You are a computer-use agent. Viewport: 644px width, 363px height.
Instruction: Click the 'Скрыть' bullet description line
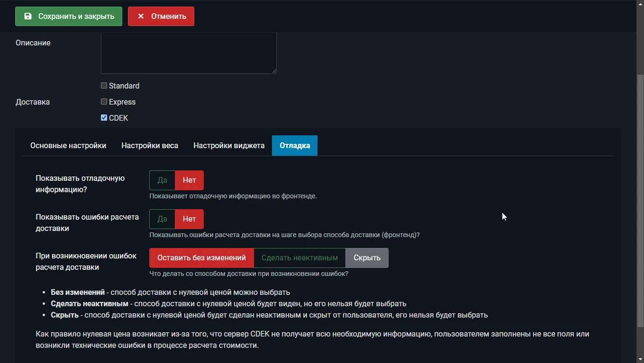(x=269, y=315)
